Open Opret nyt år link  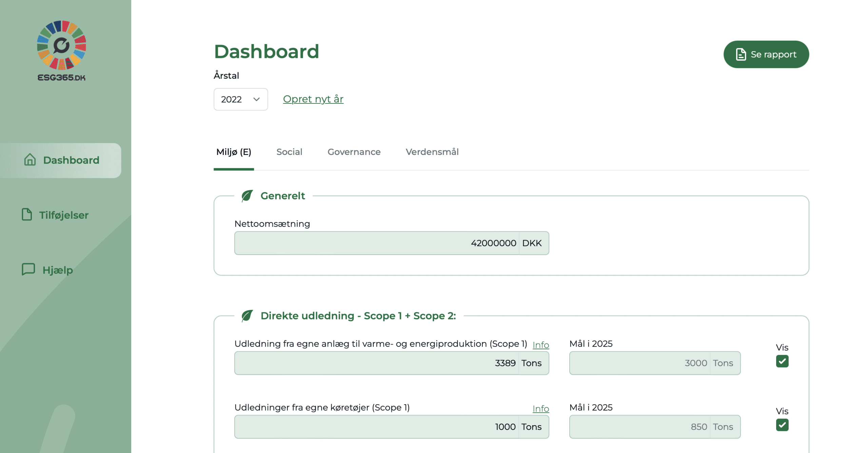pos(313,99)
